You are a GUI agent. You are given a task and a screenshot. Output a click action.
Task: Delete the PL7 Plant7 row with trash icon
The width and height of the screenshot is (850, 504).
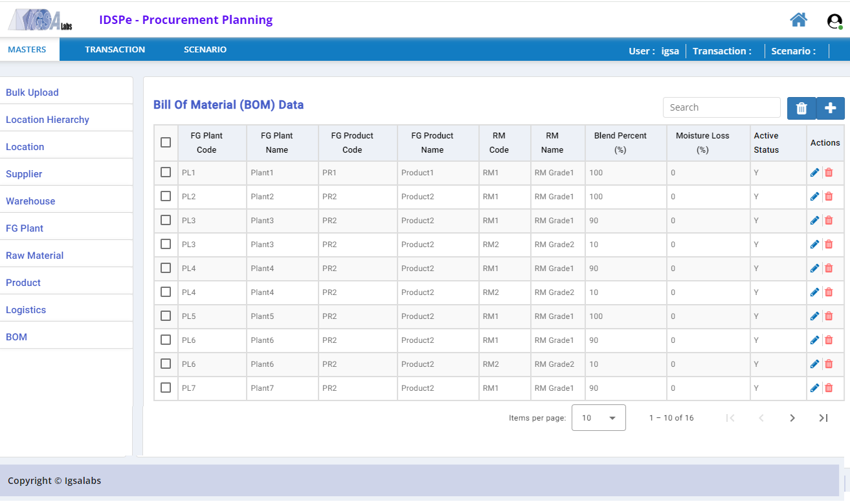pyautogui.click(x=829, y=388)
